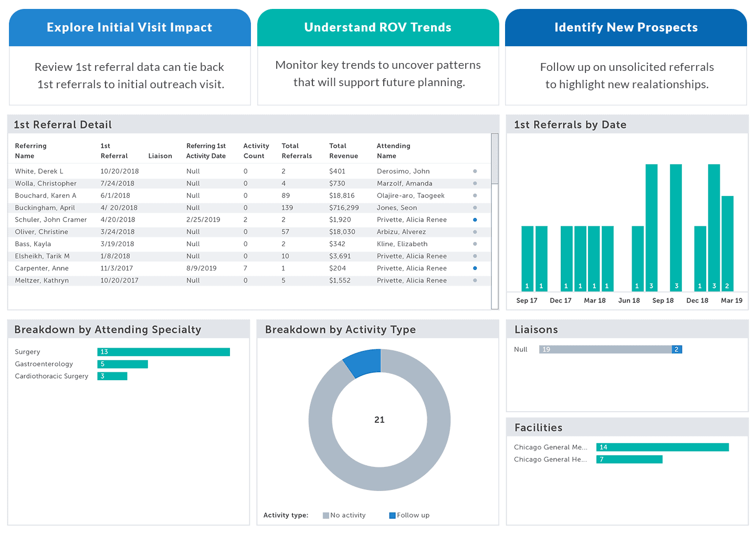Viewport: 756px width, 533px height.
Task: Select the Explore Initial Visit Impact tab
Action: pos(130,28)
